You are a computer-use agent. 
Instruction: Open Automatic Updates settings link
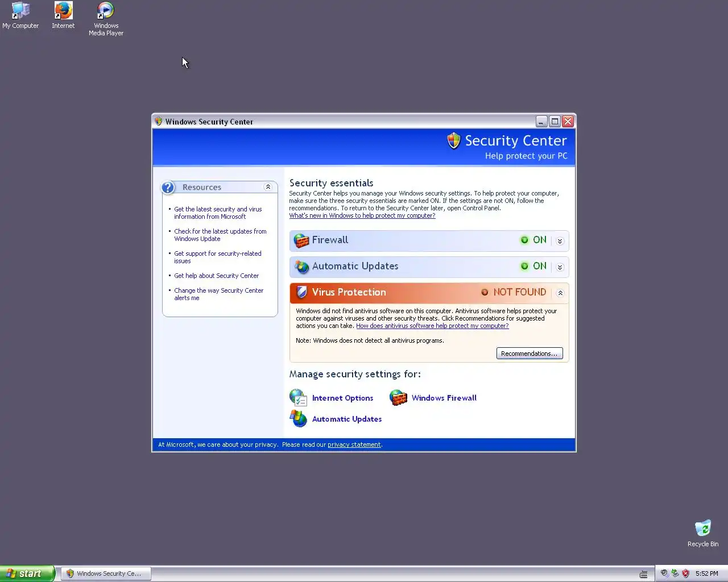347,419
